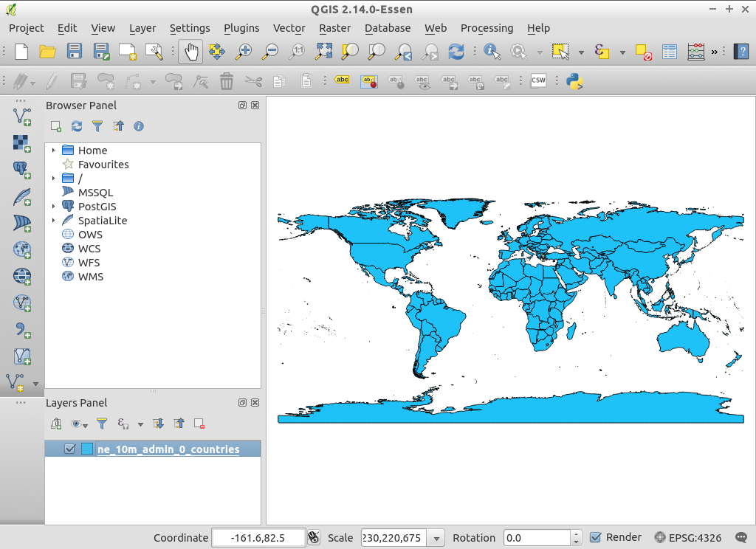This screenshot has height=549, width=756.
Task: Select the Pan Map hand tool
Action: click(191, 52)
